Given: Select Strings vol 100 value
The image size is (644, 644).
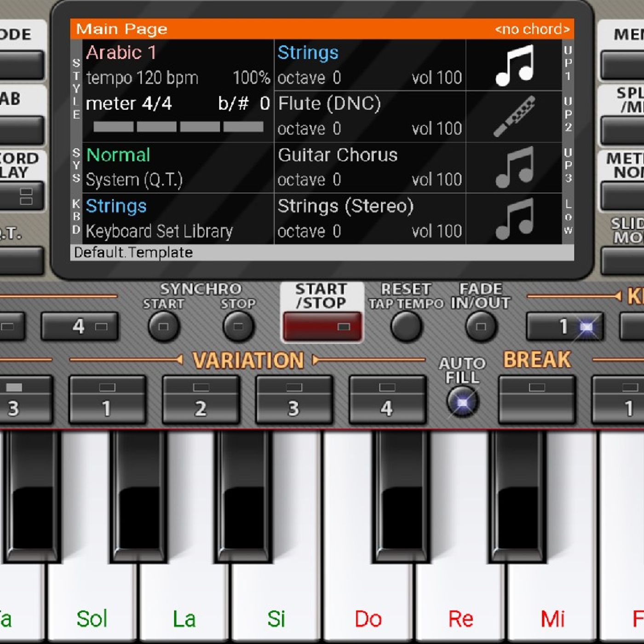Looking at the screenshot, I should click(x=437, y=78).
